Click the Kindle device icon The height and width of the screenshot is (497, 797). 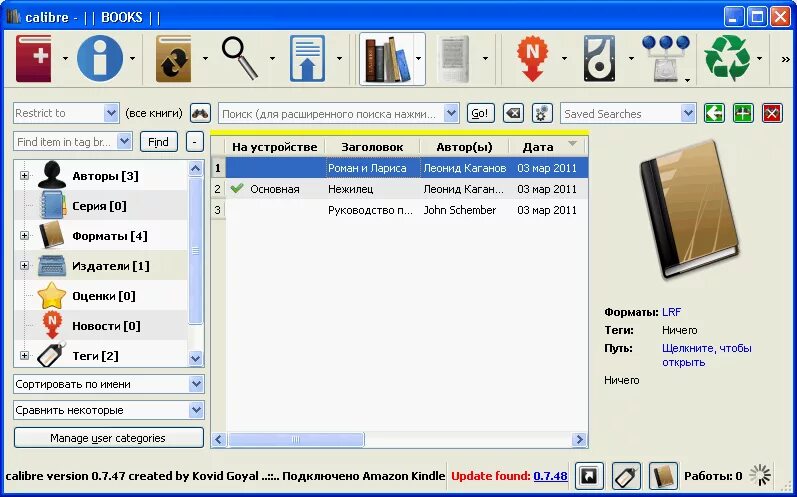(x=453, y=58)
